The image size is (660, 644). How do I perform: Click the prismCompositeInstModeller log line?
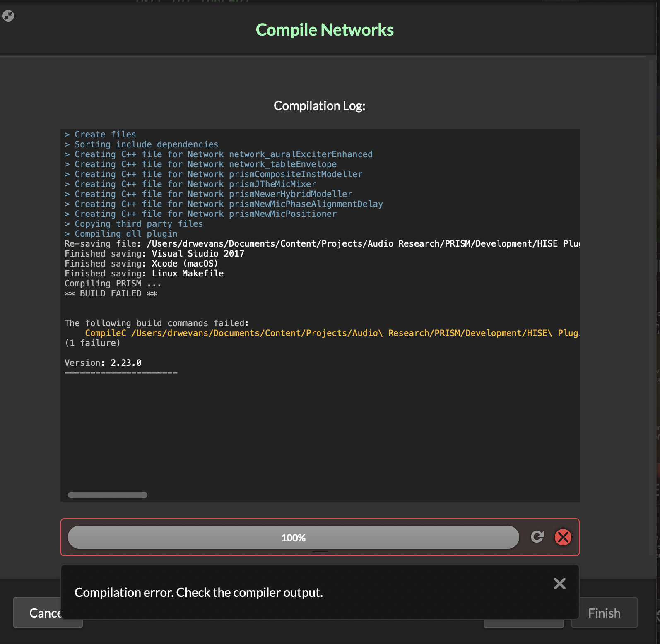click(214, 174)
